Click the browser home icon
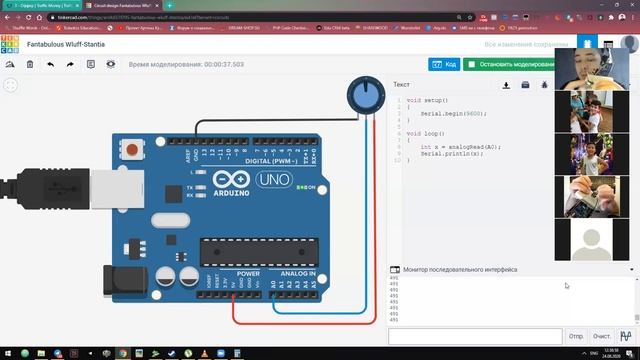The width and height of the screenshot is (640, 360). tap(39, 18)
